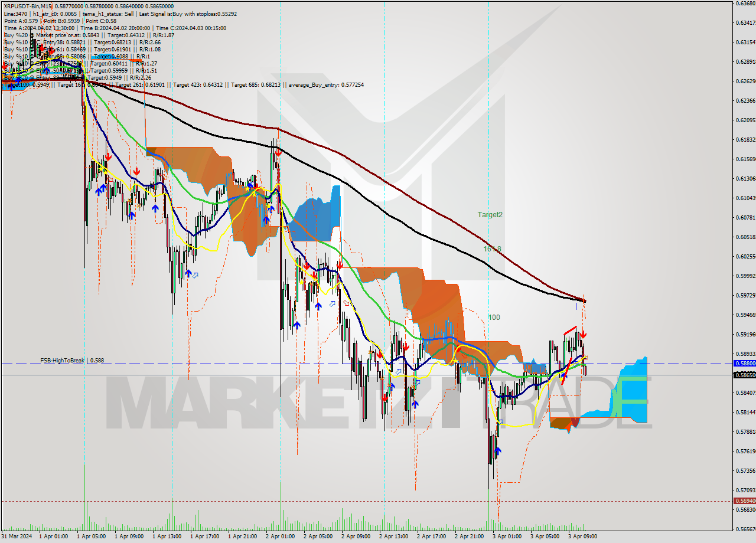Click the blue buy arrow beside the 3 Apr low
This screenshot has height=543, width=756.
point(499,452)
